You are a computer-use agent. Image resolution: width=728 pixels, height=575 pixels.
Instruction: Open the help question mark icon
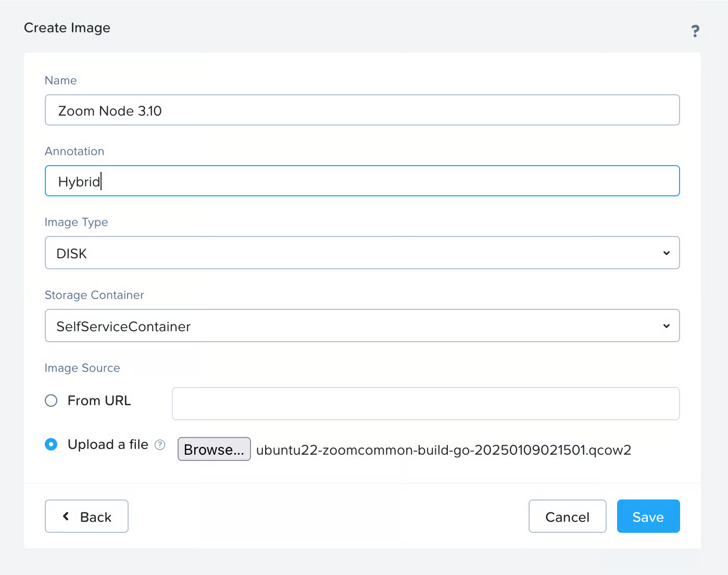[695, 31]
